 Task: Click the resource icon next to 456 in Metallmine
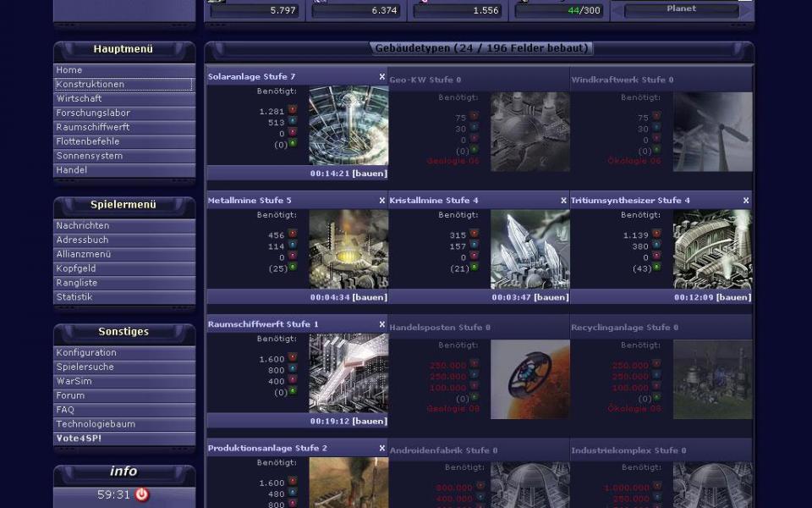pos(293,234)
